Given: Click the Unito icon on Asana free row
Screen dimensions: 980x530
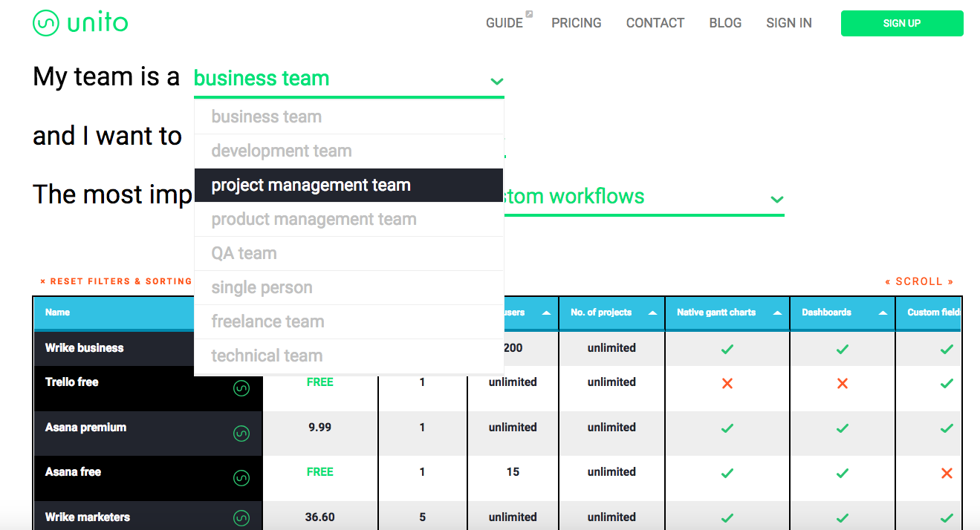Looking at the screenshot, I should tap(241, 478).
